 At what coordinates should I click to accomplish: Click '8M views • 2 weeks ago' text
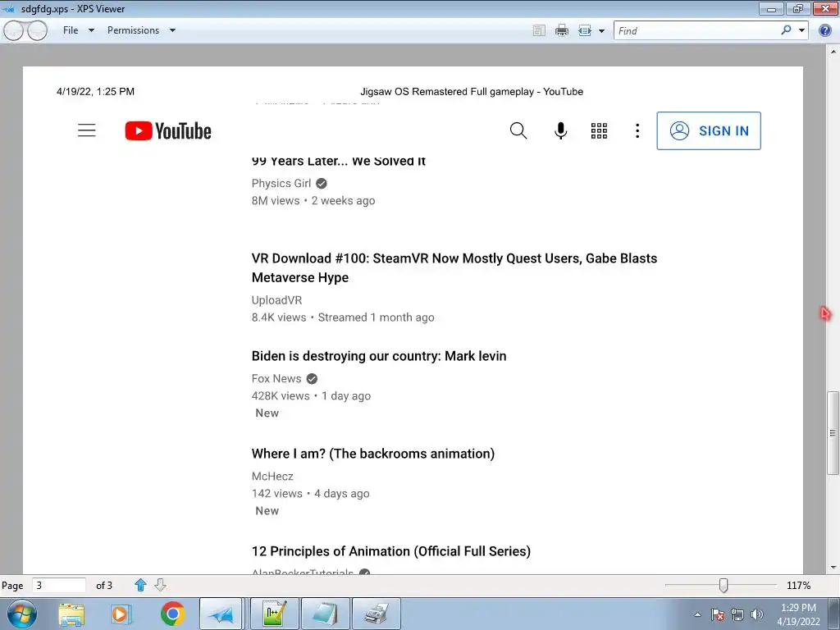313,200
